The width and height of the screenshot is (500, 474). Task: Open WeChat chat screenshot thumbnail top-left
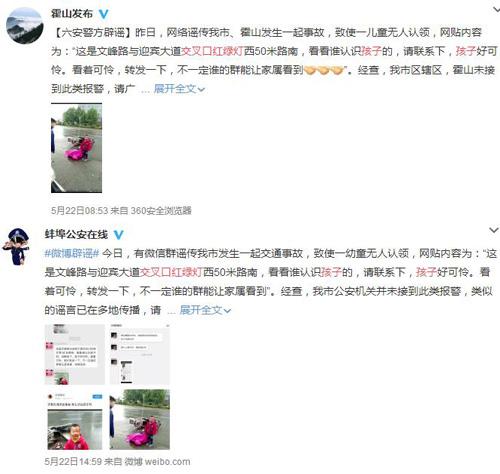pyautogui.click(x=75, y=355)
